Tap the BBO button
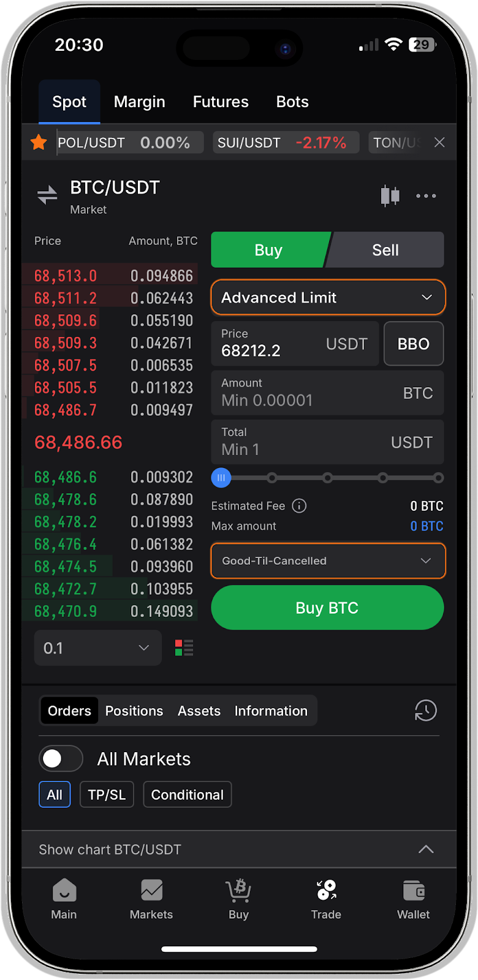 pos(414,344)
